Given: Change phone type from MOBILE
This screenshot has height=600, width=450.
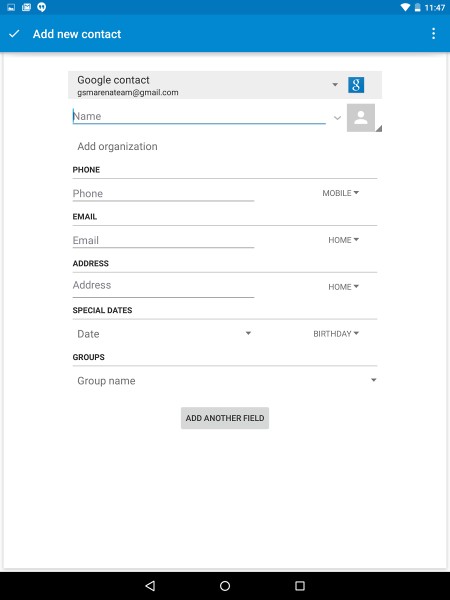Looking at the screenshot, I should [x=341, y=193].
